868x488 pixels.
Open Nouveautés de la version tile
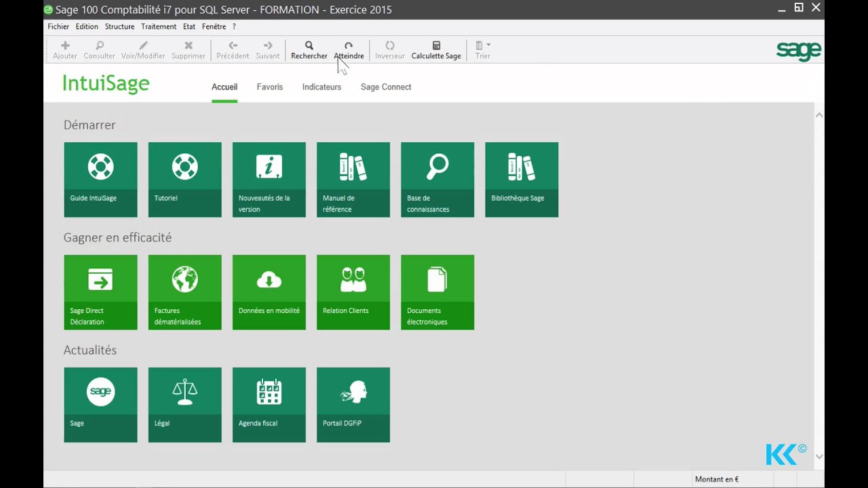click(269, 180)
